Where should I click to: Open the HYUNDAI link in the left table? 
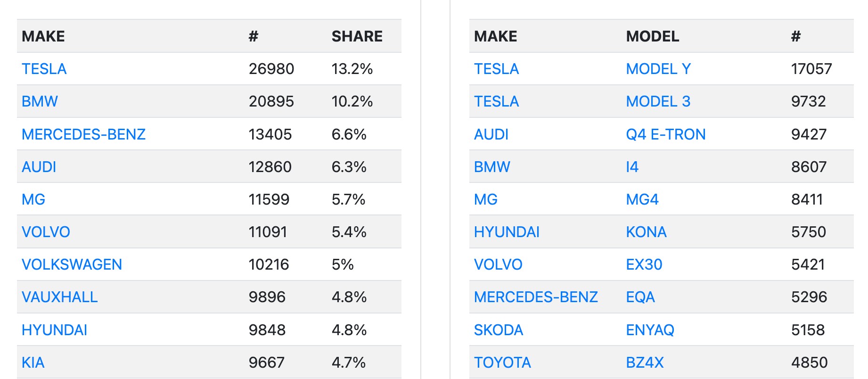point(54,330)
